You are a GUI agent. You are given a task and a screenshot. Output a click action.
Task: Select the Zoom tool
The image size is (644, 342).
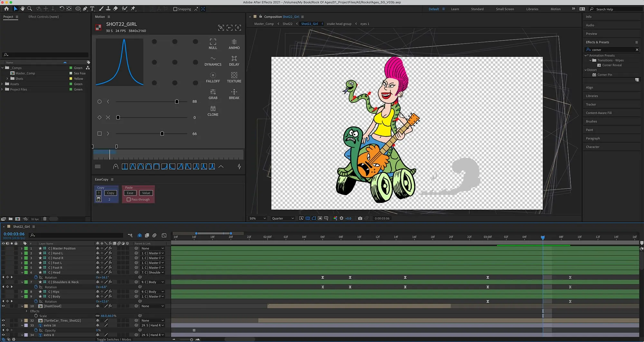[x=30, y=9]
